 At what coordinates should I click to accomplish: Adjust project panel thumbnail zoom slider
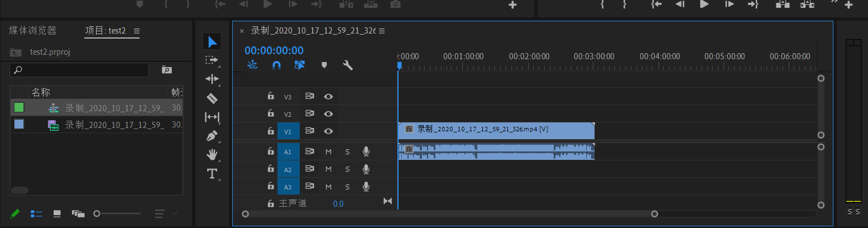97,213
